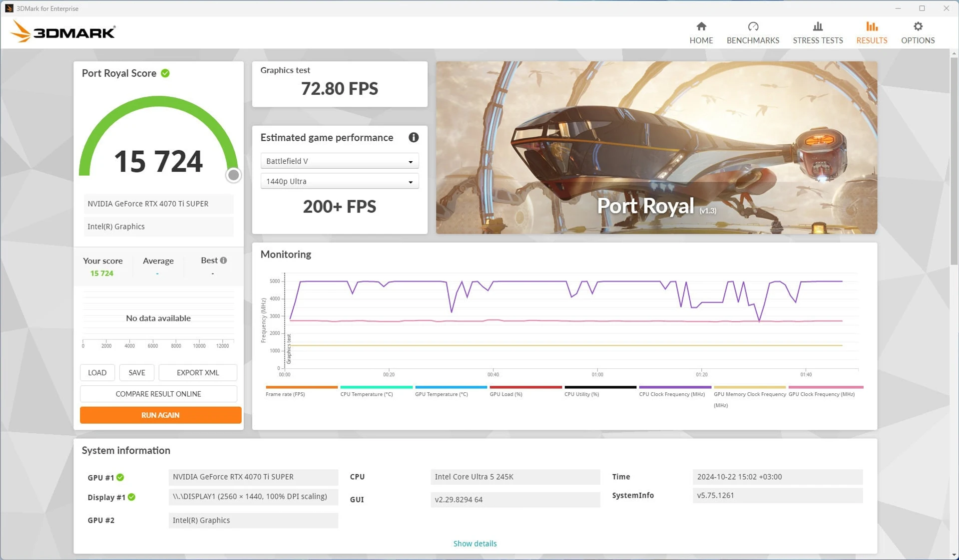Click the gray marker at the score gauge end
Viewport: 959px width, 560px height.
233,175
